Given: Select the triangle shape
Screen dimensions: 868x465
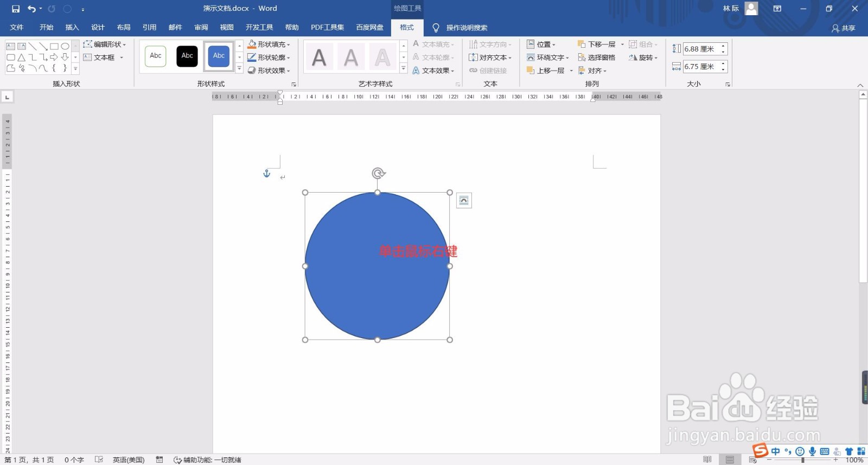Looking at the screenshot, I should 21,57.
